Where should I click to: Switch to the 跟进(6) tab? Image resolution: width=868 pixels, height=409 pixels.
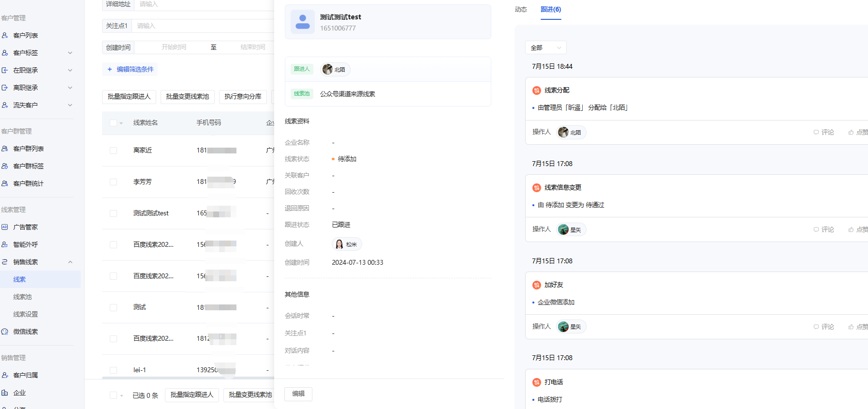(x=551, y=10)
